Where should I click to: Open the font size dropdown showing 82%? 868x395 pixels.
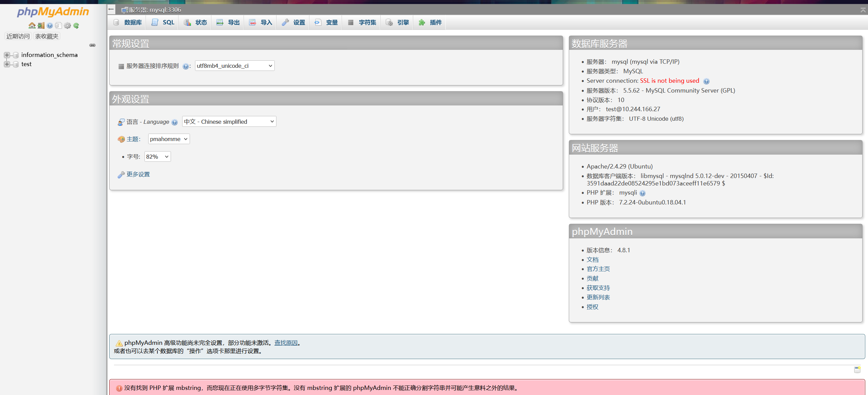pos(157,157)
